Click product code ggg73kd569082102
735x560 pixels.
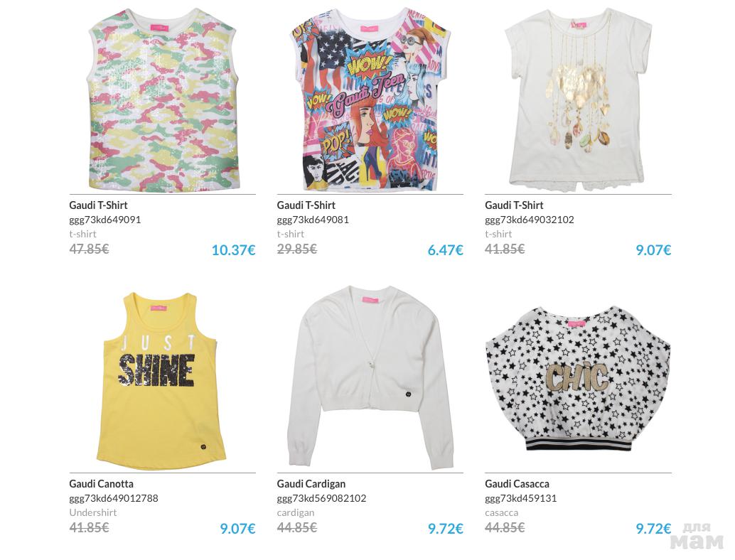(321, 498)
